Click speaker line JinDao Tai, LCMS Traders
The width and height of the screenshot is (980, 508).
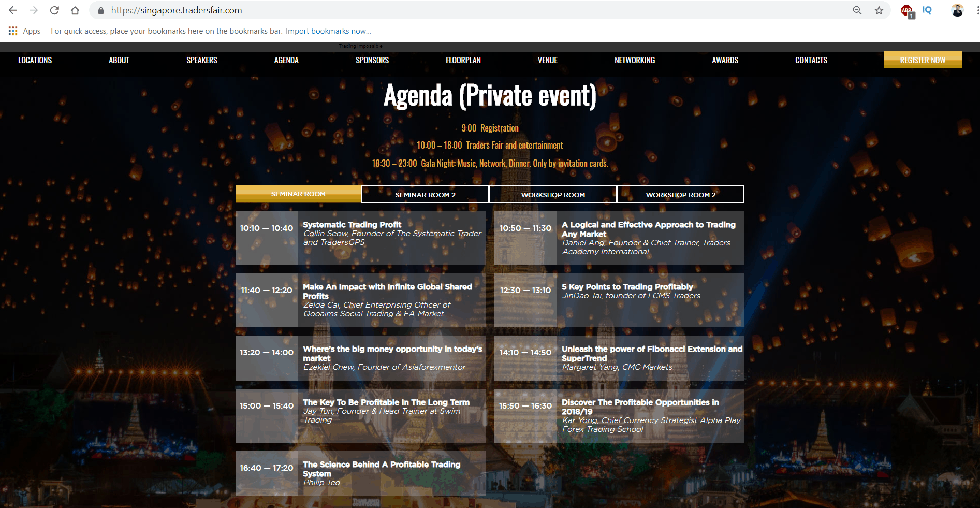click(x=631, y=296)
